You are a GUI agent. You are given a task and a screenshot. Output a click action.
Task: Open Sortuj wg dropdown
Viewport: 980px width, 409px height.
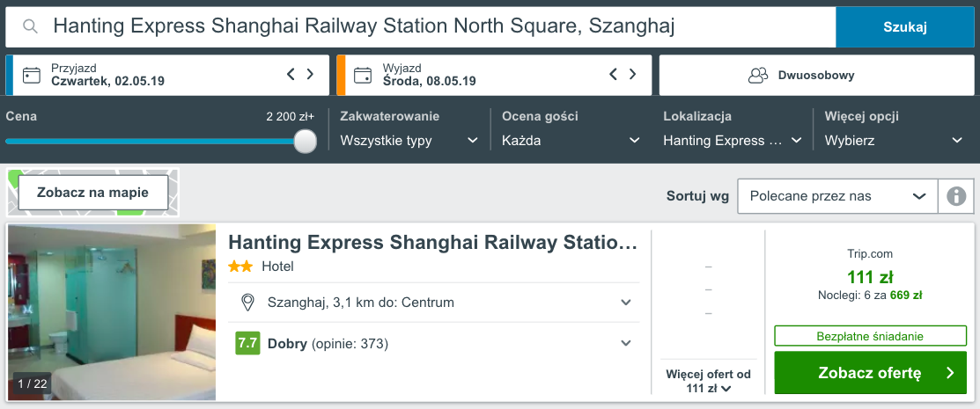[x=837, y=196]
